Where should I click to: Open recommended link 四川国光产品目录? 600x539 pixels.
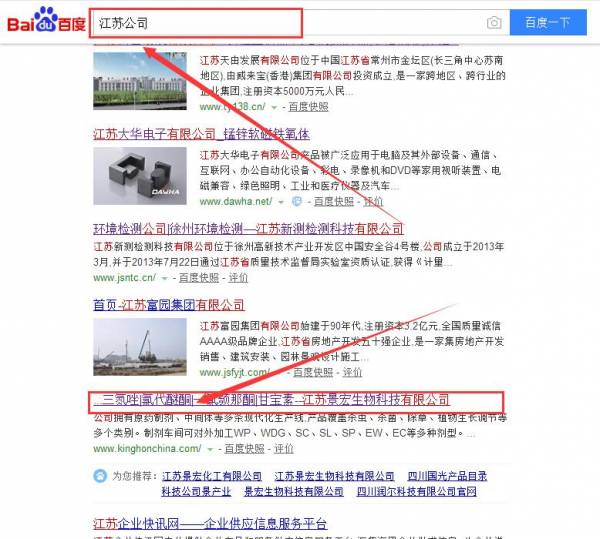(x=447, y=476)
